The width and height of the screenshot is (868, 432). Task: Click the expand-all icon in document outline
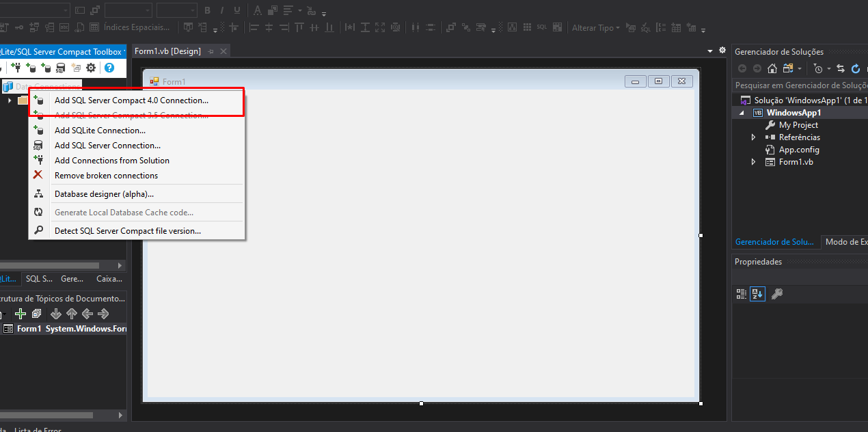tap(37, 314)
